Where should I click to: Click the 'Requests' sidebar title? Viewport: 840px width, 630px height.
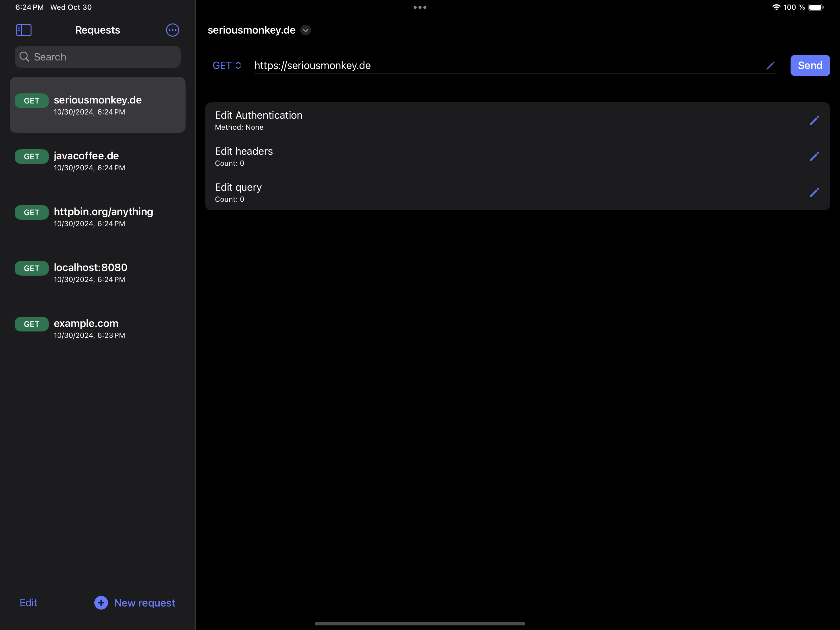point(98,30)
